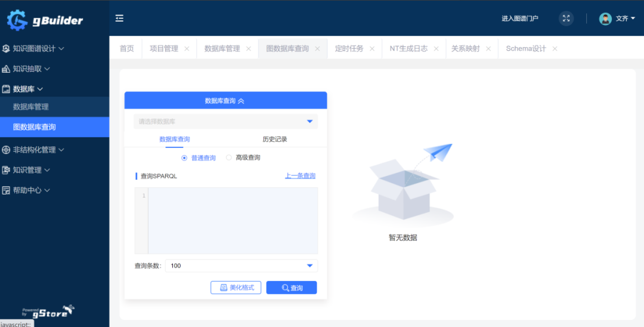
Task: Close the 项目管理 tab
Action: pos(187,48)
